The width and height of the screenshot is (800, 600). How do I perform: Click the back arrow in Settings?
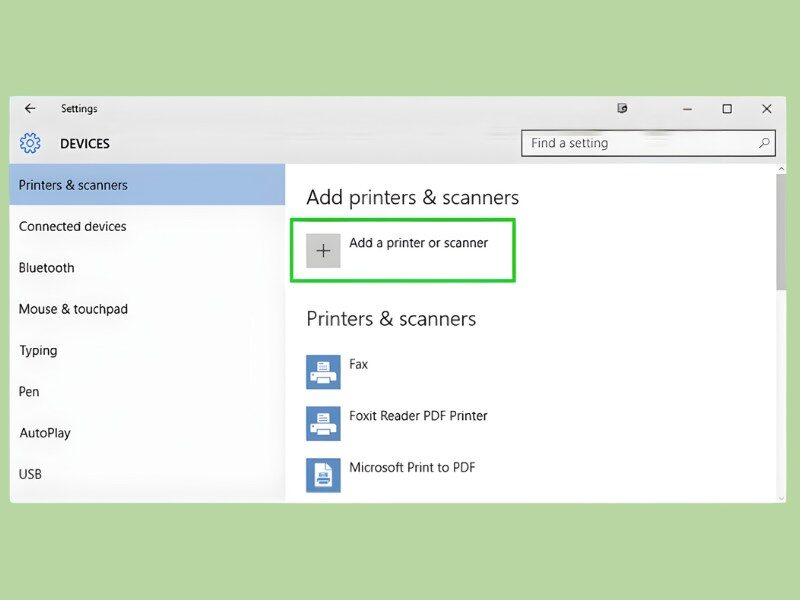(30, 109)
